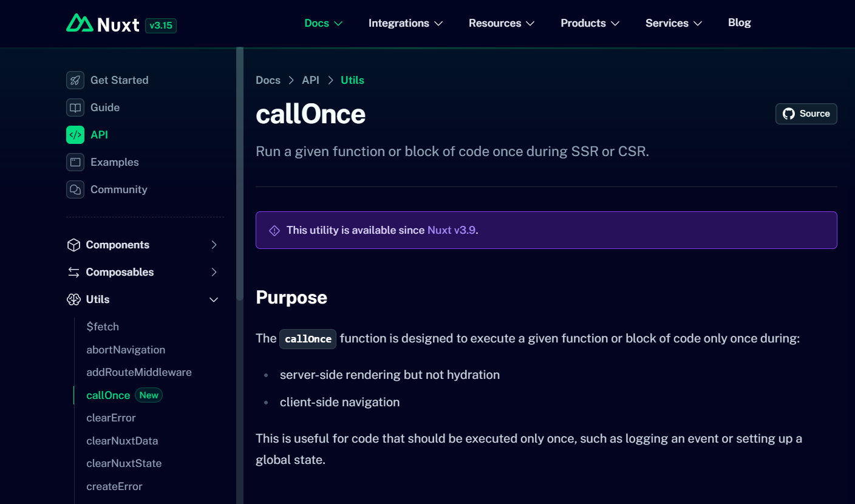This screenshot has width=855, height=504.
Task: Collapse the Utils section chevron
Action: 214,299
